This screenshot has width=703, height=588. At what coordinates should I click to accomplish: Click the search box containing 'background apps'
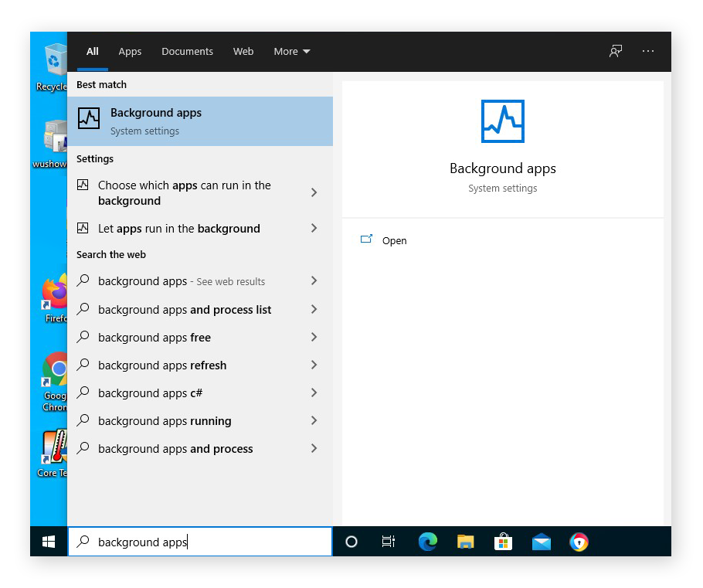point(200,542)
